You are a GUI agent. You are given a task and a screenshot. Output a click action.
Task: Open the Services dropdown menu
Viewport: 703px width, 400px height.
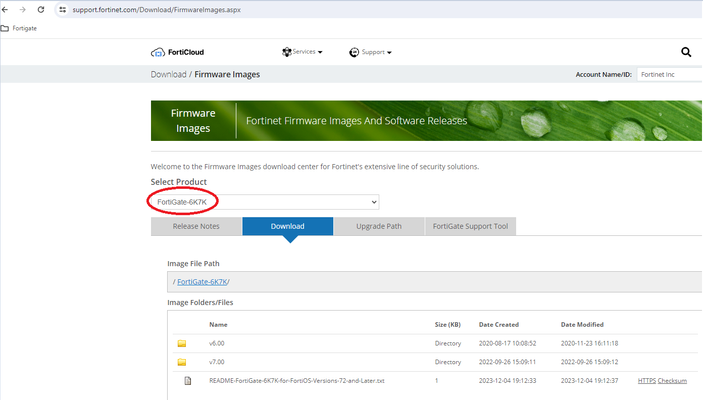[x=302, y=52]
